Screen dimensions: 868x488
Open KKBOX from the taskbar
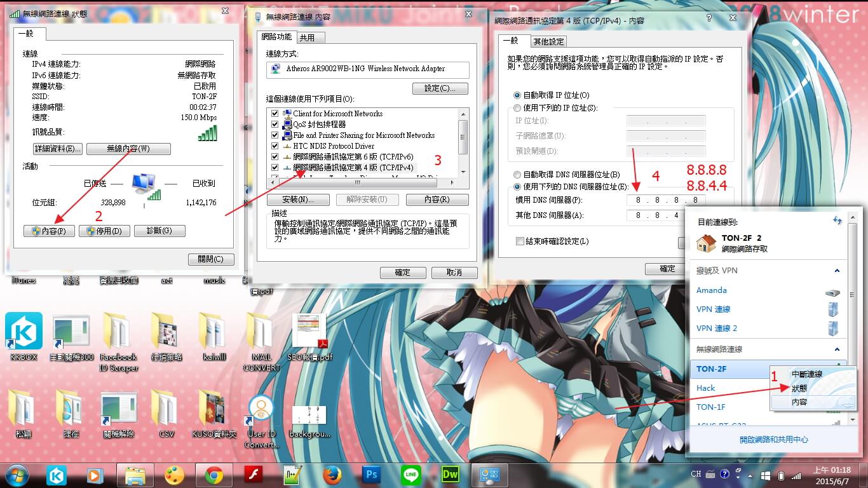57,475
